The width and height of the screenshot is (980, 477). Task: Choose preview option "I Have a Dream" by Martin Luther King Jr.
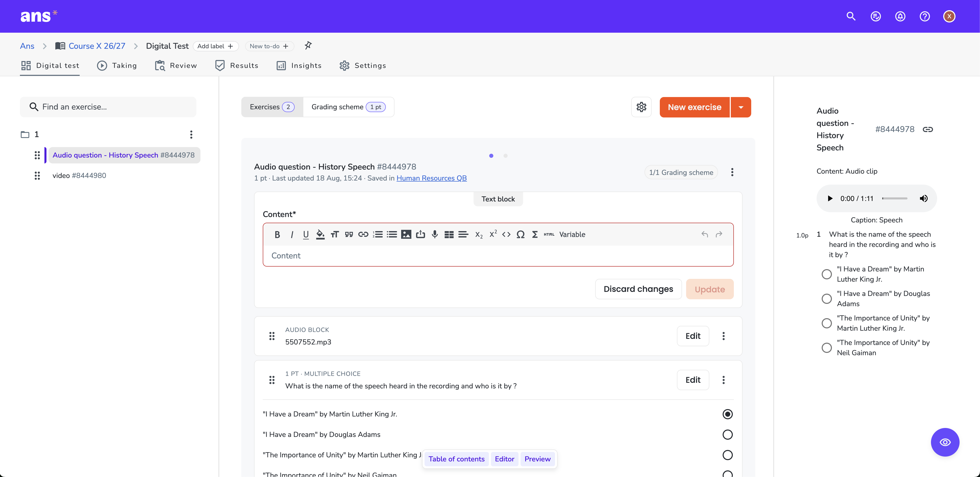(827, 274)
